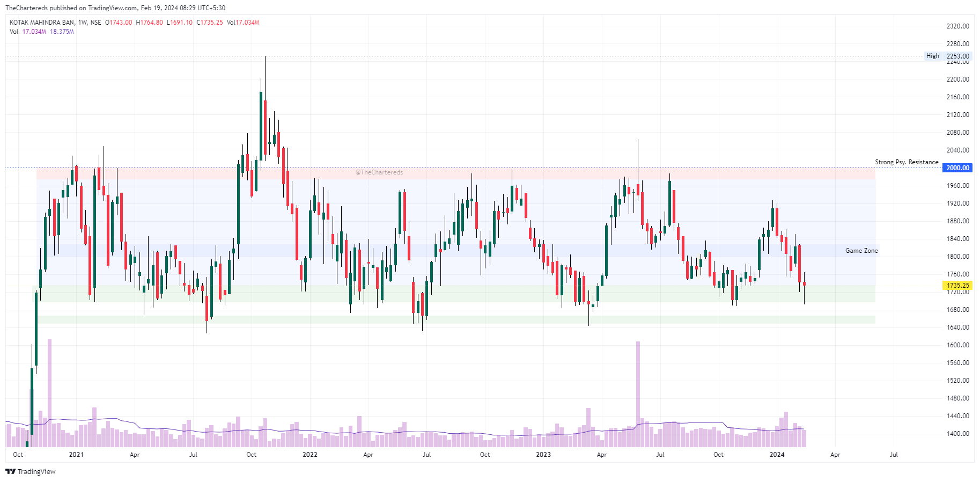Click the TradingView logo icon
Viewport: 980px width, 481px height.
[10, 471]
